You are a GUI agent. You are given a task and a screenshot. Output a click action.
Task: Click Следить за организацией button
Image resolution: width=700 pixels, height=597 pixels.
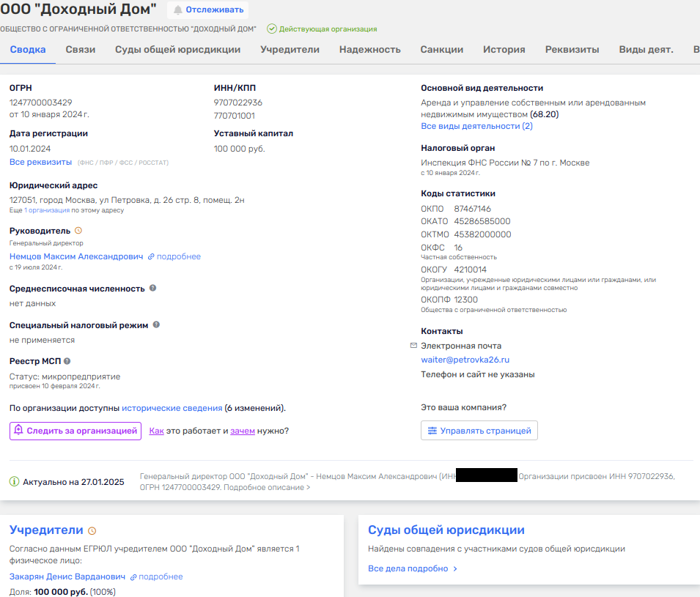[x=75, y=431]
